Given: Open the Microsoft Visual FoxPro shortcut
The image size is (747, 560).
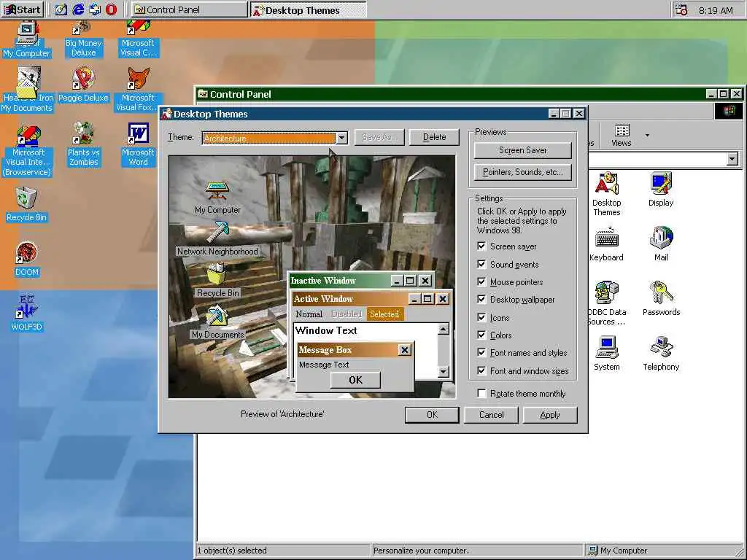Looking at the screenshot, I should point(138,90).
